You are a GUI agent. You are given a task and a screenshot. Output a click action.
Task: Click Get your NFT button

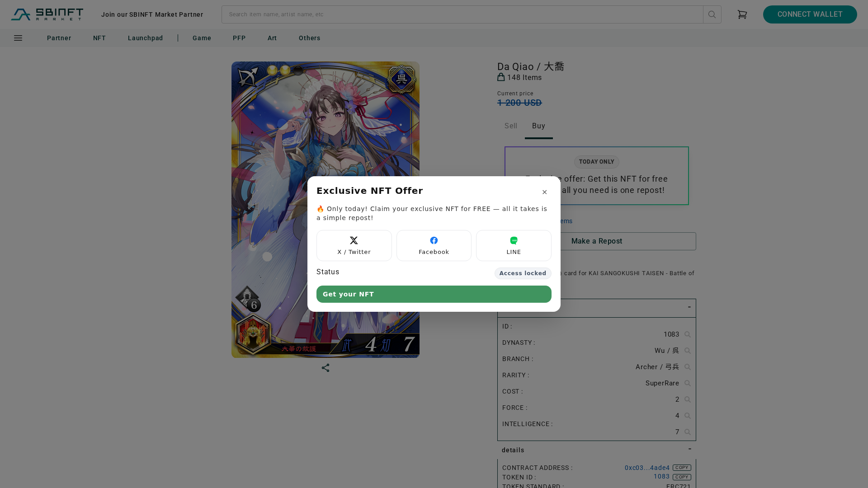point(434,294)
